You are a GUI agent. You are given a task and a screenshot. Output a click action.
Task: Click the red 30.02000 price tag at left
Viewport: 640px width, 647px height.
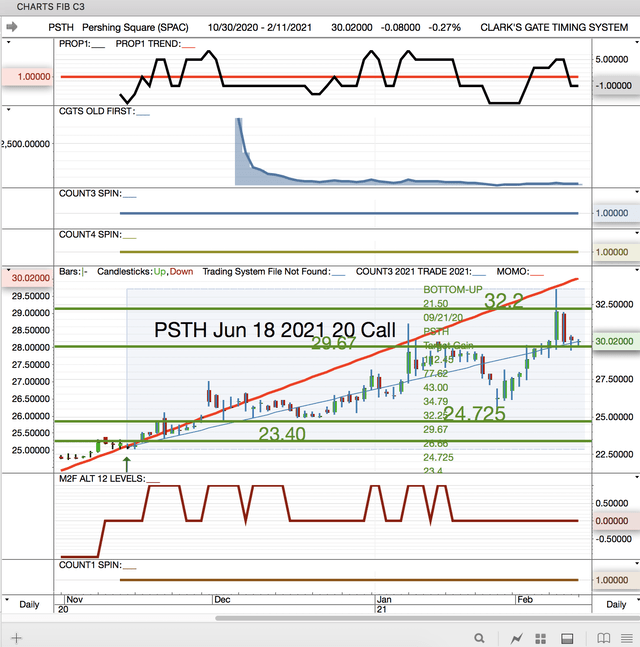point(27,278)
